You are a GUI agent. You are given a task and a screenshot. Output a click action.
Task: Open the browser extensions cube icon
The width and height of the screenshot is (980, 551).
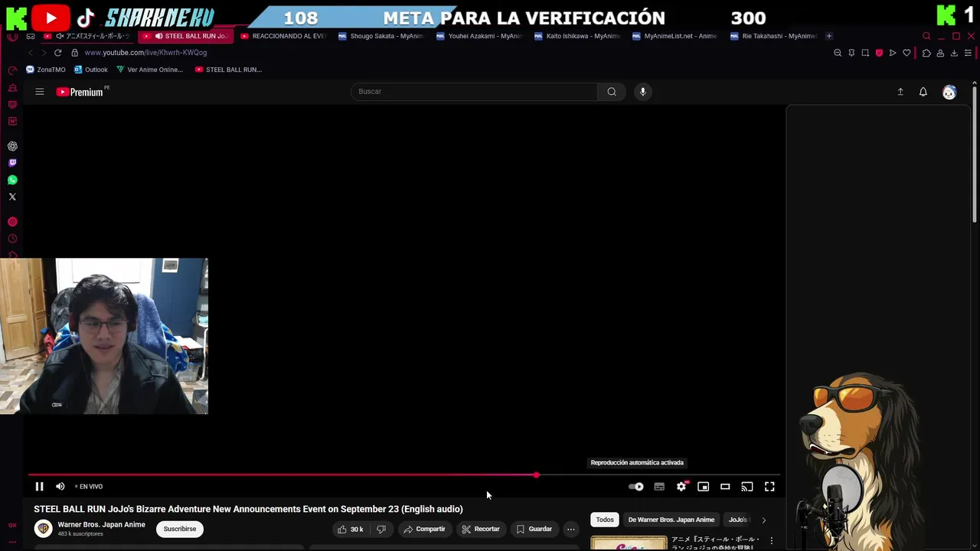[x=926, y=53]
